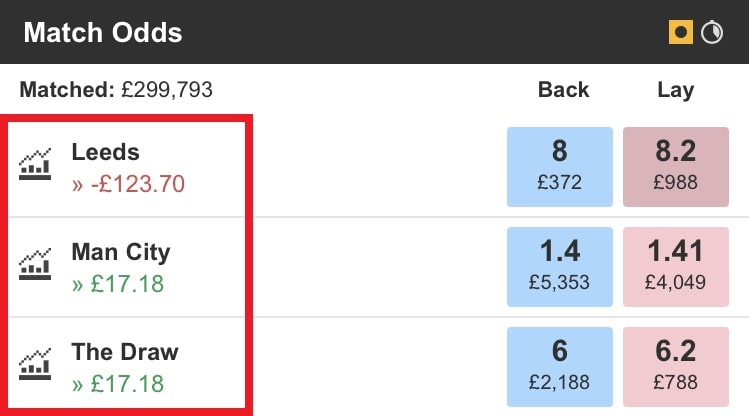Open the price chart icon beside The Draw
Screen dimensions: 749x416
click(x=35, y=365)
